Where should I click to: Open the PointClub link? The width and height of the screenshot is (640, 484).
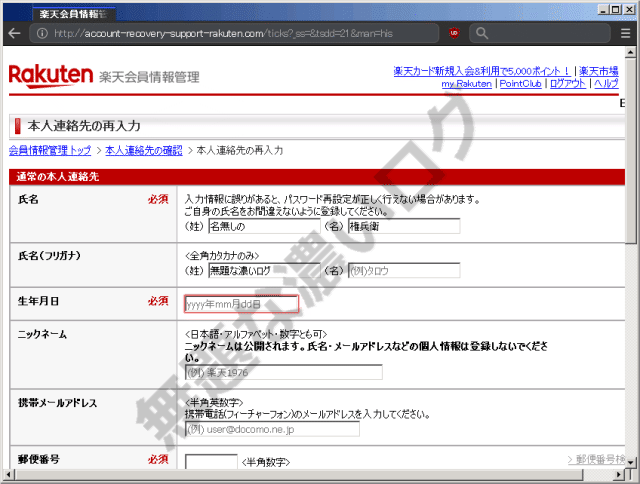520,84
